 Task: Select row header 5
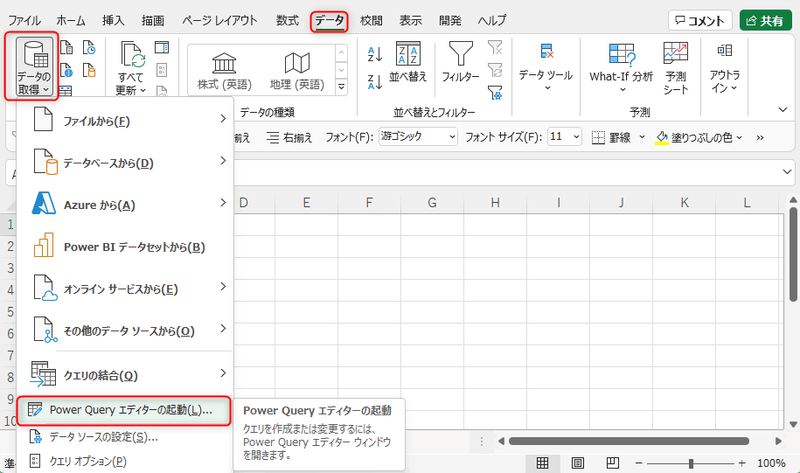[10, 311]
